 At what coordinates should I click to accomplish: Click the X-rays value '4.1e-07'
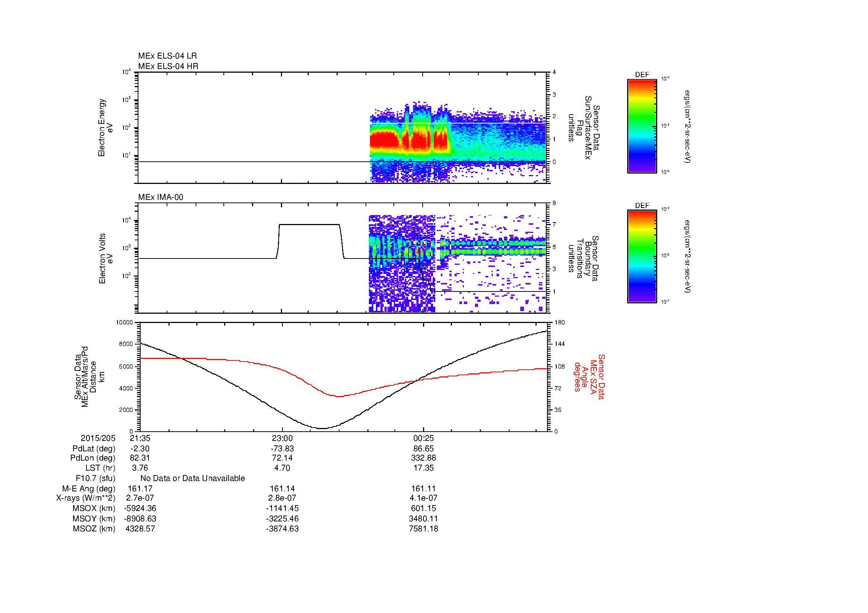(423, 498)
